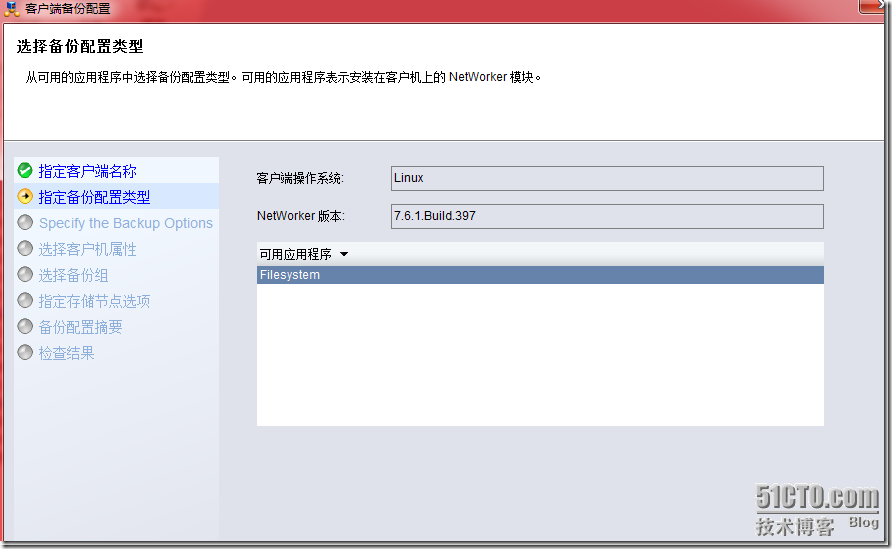Click the gray circle icon beside 备份配置摘要

pyautogui.click(x=25, y=327)
